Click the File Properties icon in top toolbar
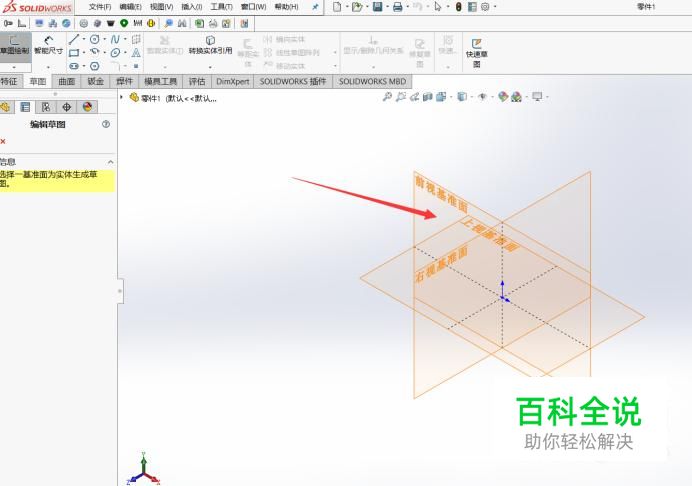 point(472,7)
